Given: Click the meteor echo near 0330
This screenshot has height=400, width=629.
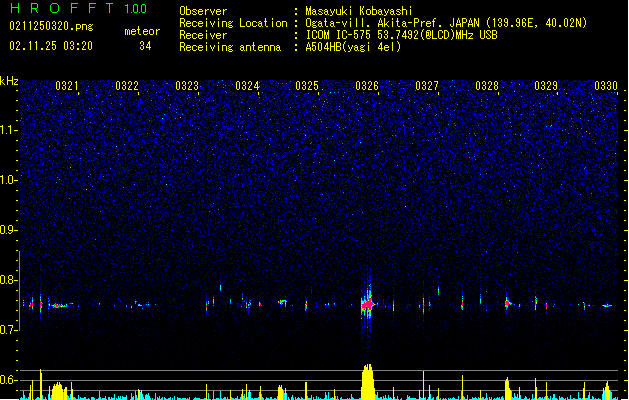Looking at the screenshot, I should tap(607, 305).
